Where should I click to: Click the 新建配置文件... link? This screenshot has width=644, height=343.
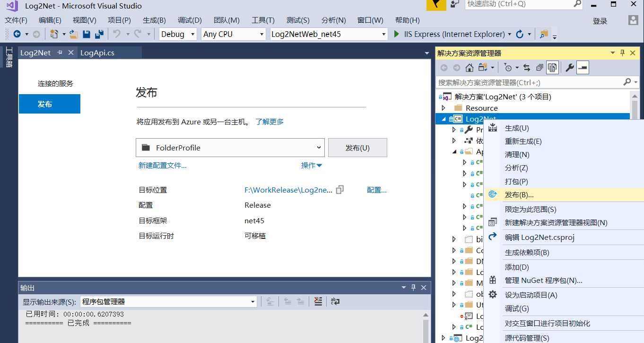(162, 166)
